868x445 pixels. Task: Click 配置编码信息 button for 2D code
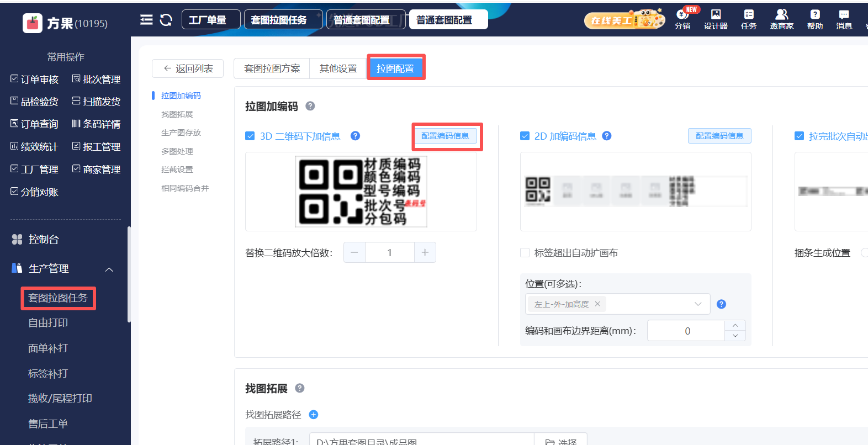719,136
